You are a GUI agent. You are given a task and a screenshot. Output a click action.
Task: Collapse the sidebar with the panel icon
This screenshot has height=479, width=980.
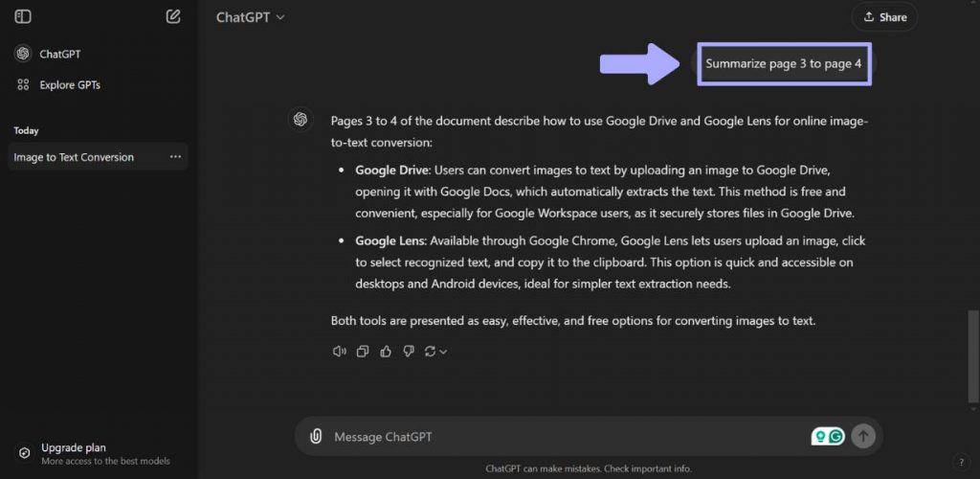pyautogui.click(x=23, y=17)
